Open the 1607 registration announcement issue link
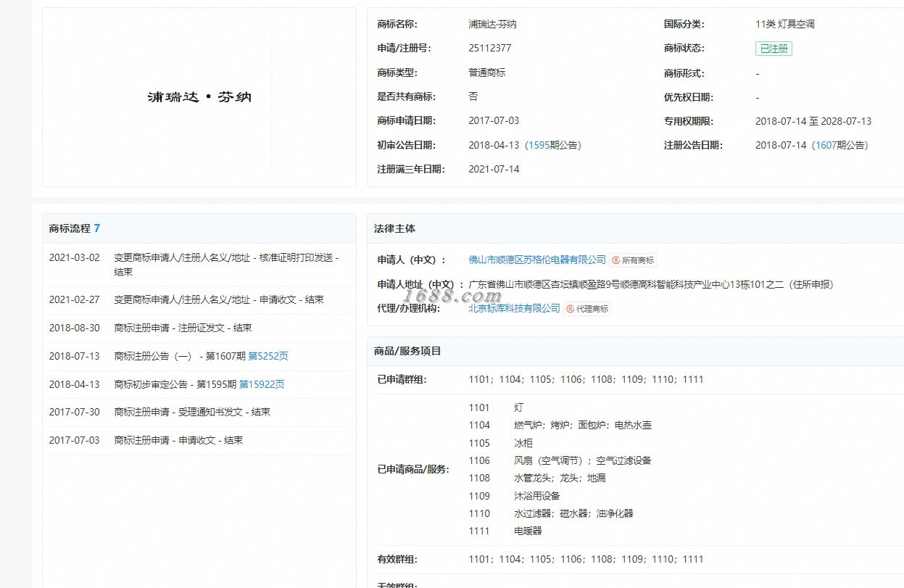 (826, 145)
